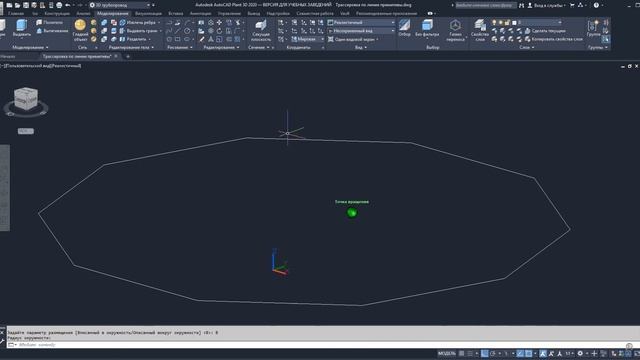640x360 pixels.
Task: Open the Вставка ribbon tab
Action: click(176, 13)
